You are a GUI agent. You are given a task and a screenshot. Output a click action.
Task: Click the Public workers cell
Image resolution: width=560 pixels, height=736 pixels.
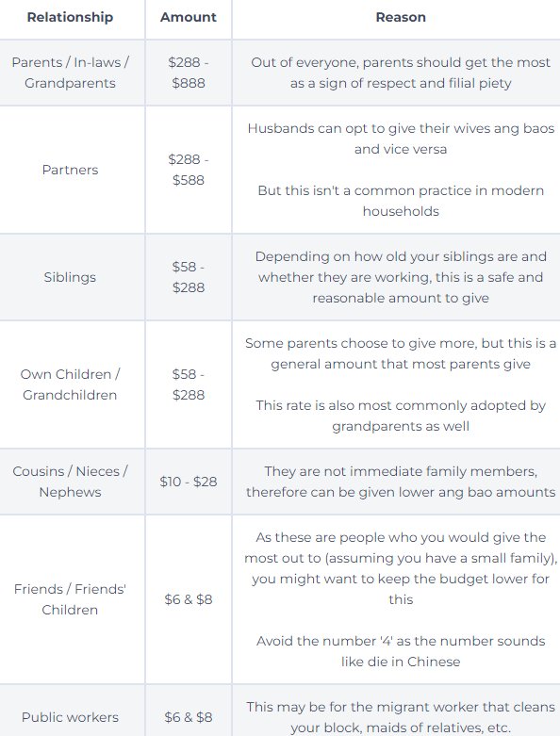click(x=70, y=717)
